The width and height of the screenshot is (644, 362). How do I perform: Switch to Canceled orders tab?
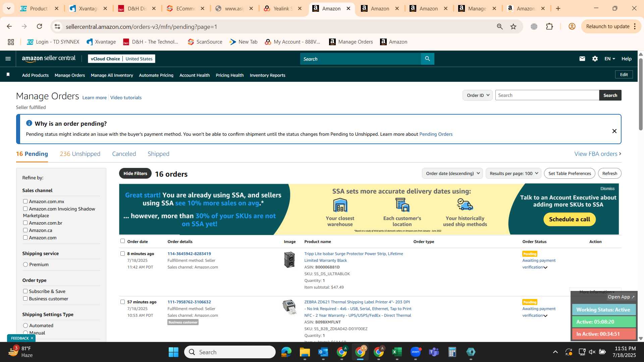pos(124,154)
